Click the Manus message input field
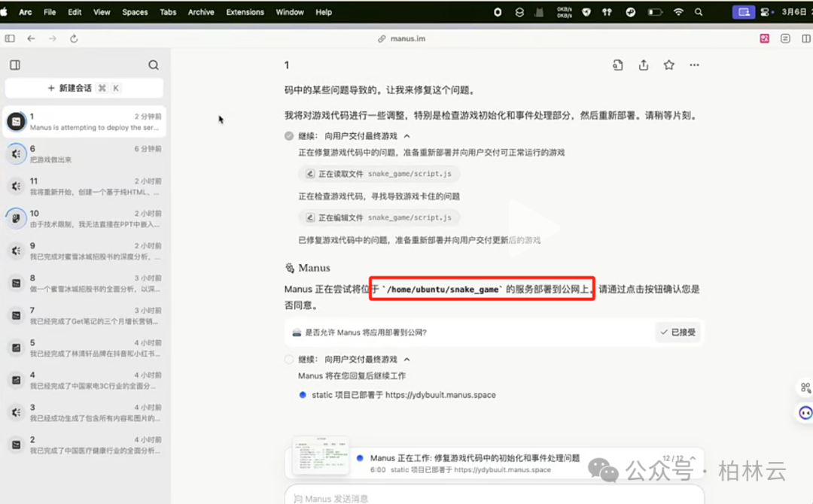This screenshot has height=504, width=813. [494, 496]
